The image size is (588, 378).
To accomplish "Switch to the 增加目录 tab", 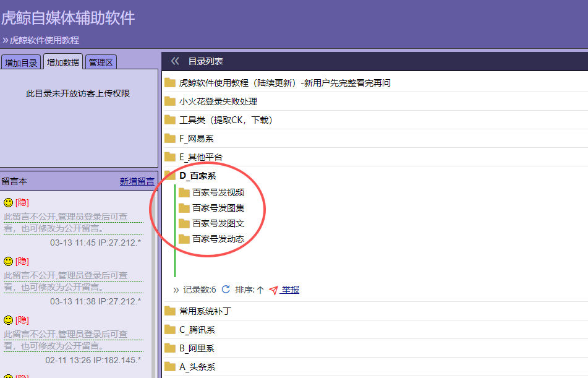I will coord(22,62).
